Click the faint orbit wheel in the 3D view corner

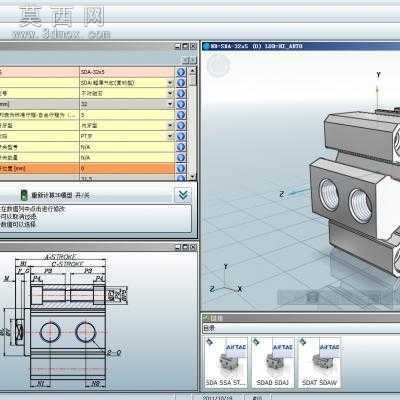point(218,66)
